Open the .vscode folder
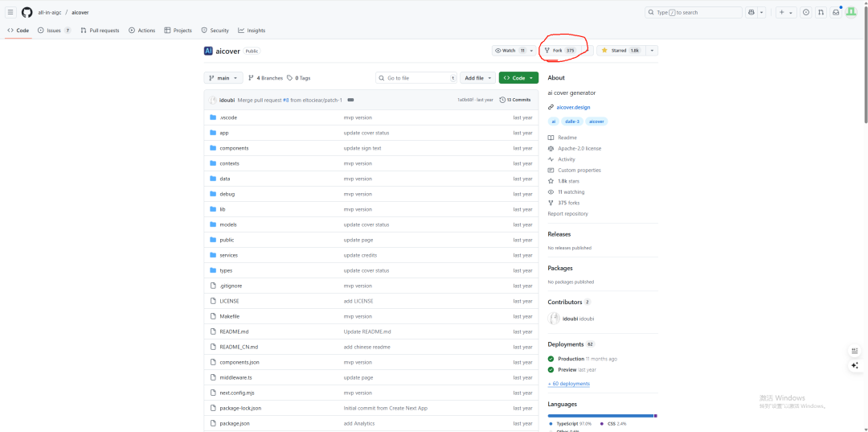Screen dimensions: 868x432 click(228, 117)
